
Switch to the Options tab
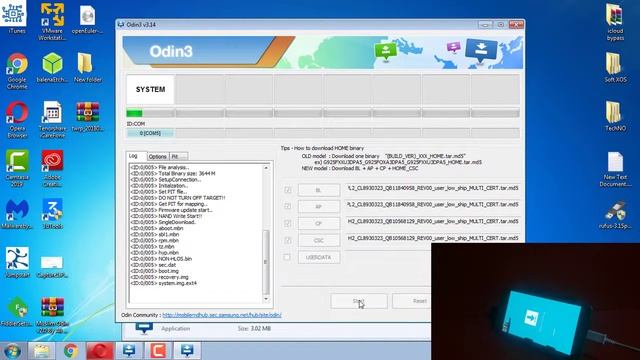(157, 156)
